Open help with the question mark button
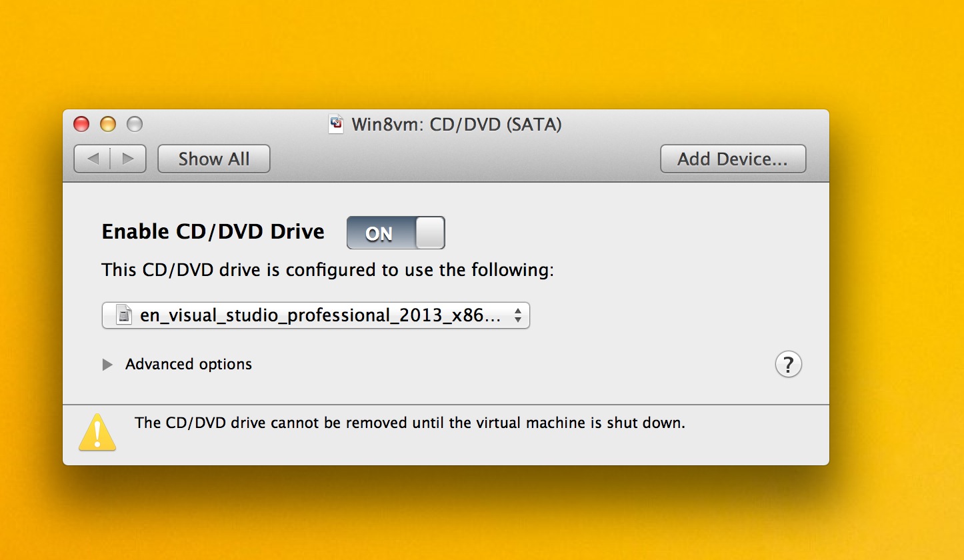 click(788, 365)
